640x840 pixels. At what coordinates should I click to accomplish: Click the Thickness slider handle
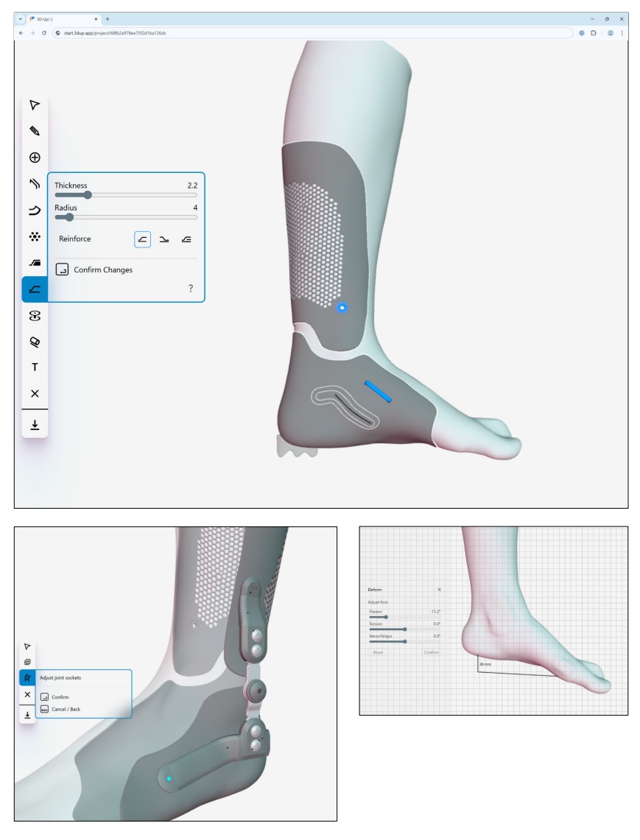pyautogui.click(x=88, y=195)
